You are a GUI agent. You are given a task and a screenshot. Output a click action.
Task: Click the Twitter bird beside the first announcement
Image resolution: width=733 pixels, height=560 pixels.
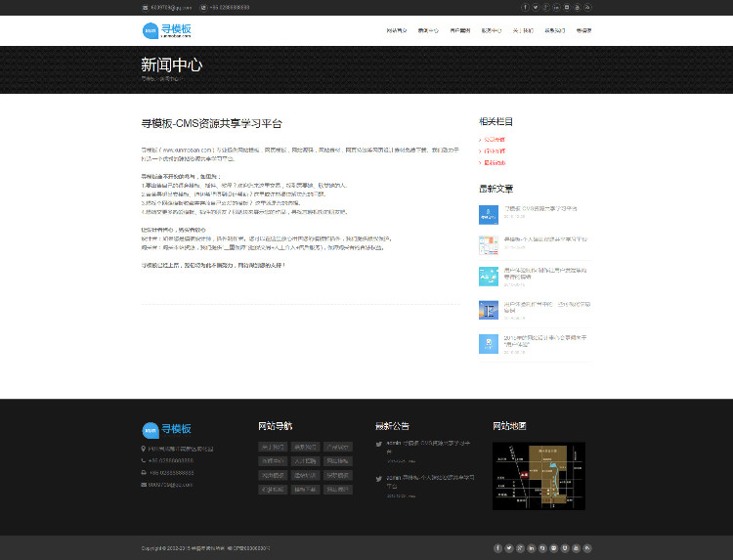click(379, 445)
